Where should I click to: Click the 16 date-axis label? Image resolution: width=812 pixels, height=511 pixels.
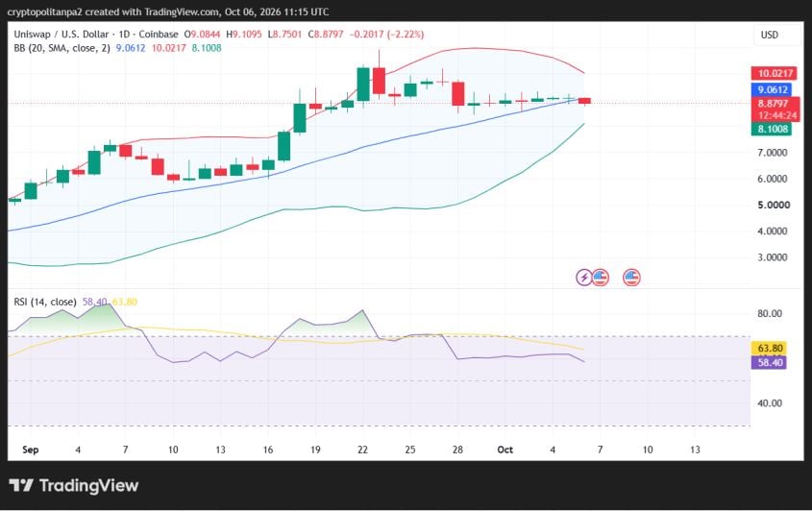(x=268, y=450)
